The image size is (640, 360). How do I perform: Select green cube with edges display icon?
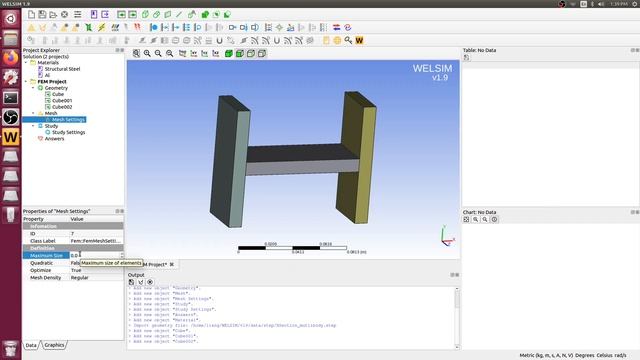click(240, 53)
